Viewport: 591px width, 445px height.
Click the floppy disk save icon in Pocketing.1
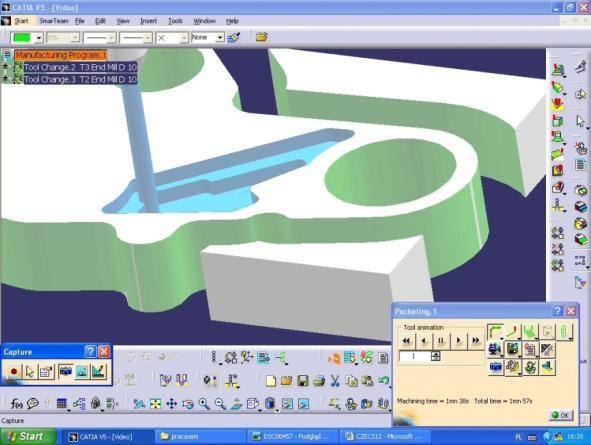pyautogui.click(x=513, y=350)
